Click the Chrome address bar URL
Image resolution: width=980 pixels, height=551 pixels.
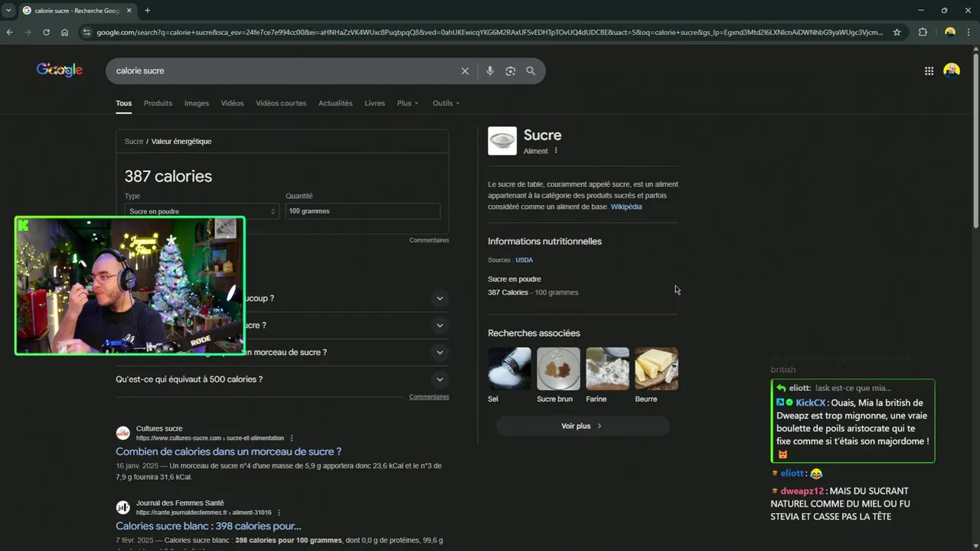(x=490, y=32)
